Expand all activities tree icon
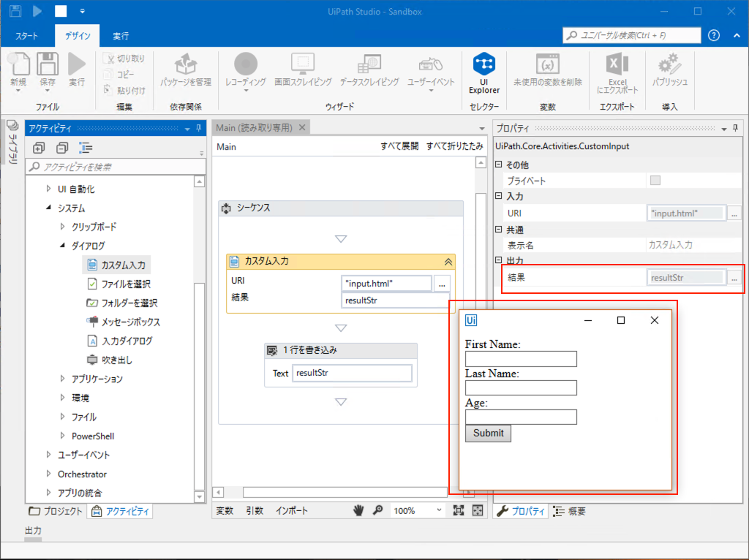Viewport: 749px width, 560px height. 39,148
